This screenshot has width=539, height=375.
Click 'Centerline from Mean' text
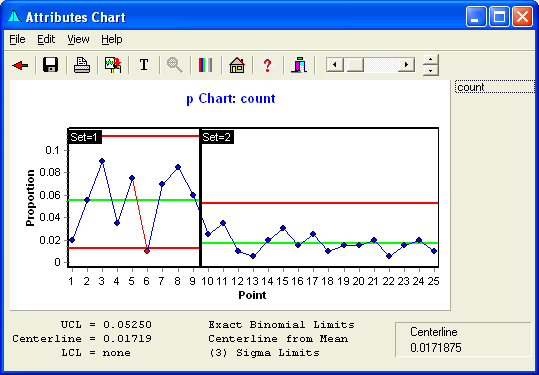point(278,339)
